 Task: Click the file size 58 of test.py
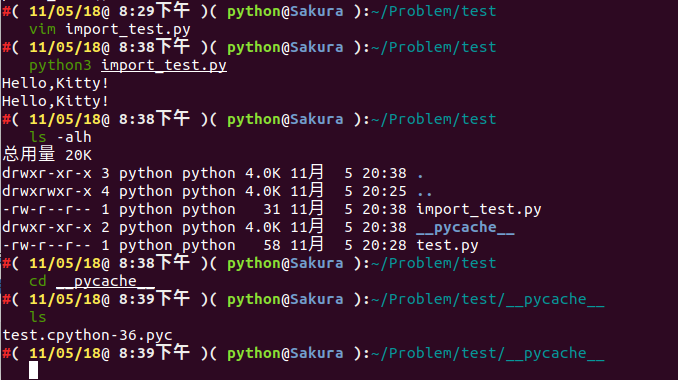pos(272,246)
